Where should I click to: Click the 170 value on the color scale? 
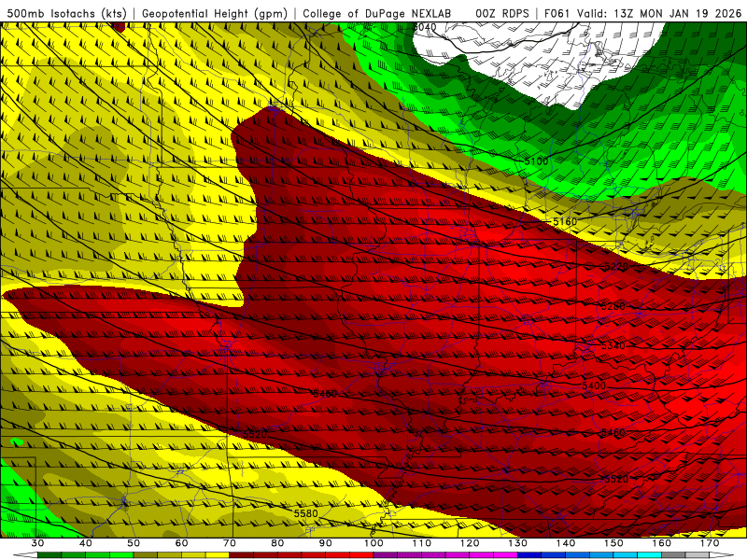(x=710, y=543)
